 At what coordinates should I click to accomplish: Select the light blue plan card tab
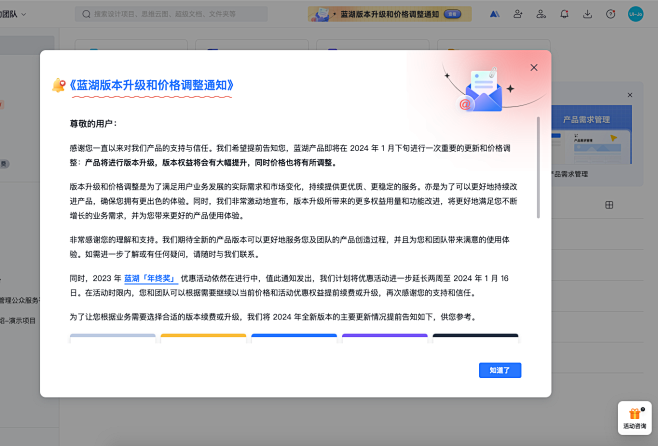(113, 338)
